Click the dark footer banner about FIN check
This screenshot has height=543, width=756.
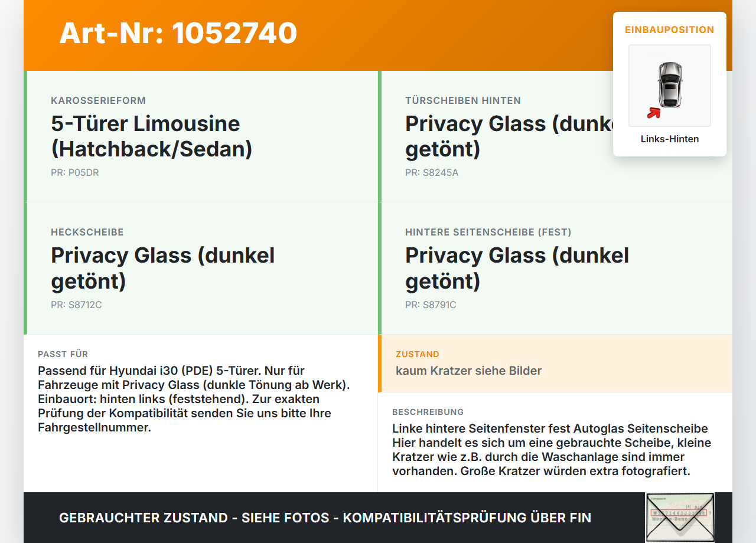coord(378,518)
